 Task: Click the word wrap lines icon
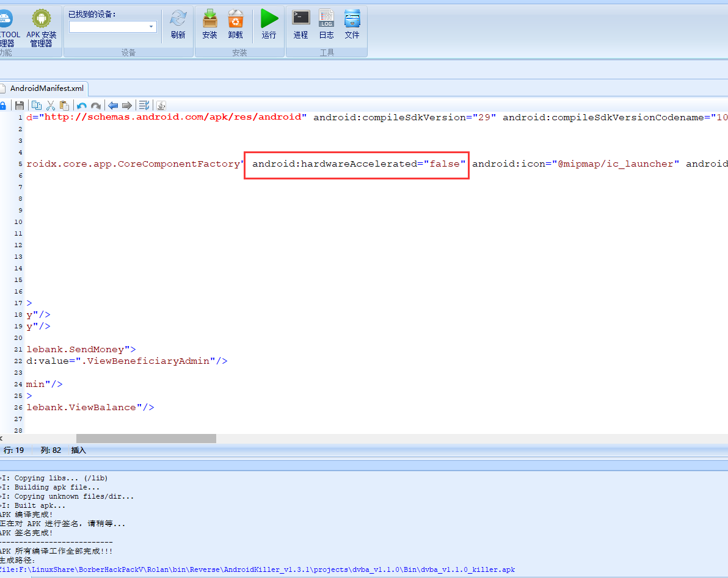pos(144,106)
